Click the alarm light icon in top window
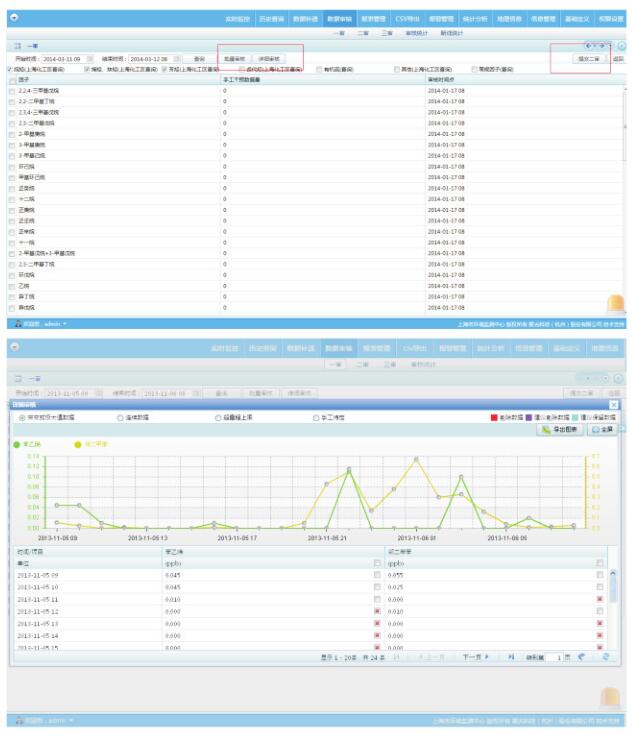Image resolution: width=632 pixels, height=738 pixels. coord(616,303)
